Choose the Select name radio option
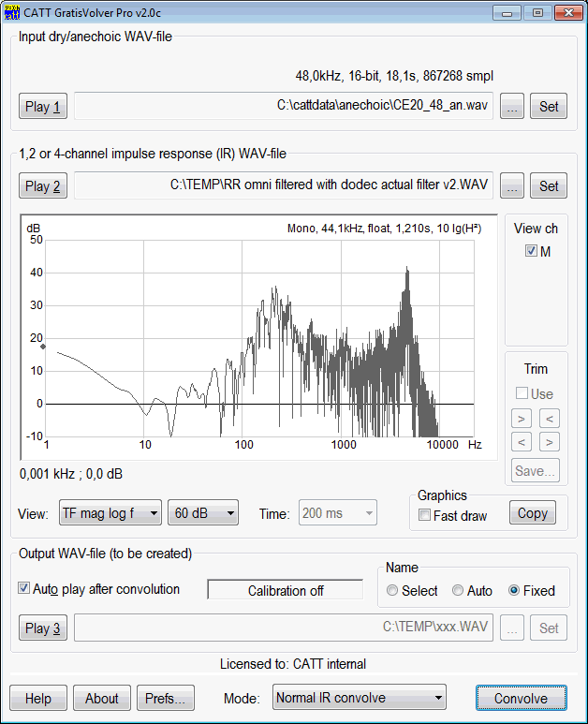 (x=392, y=591)
